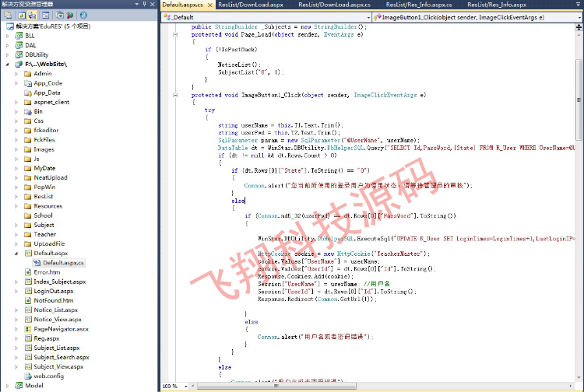Image resolution: width=584 pixels, height=392 pixels.
Task: Switch to the ResList/DownLoad.aspx.cs tab
Action: click(335, 5)
